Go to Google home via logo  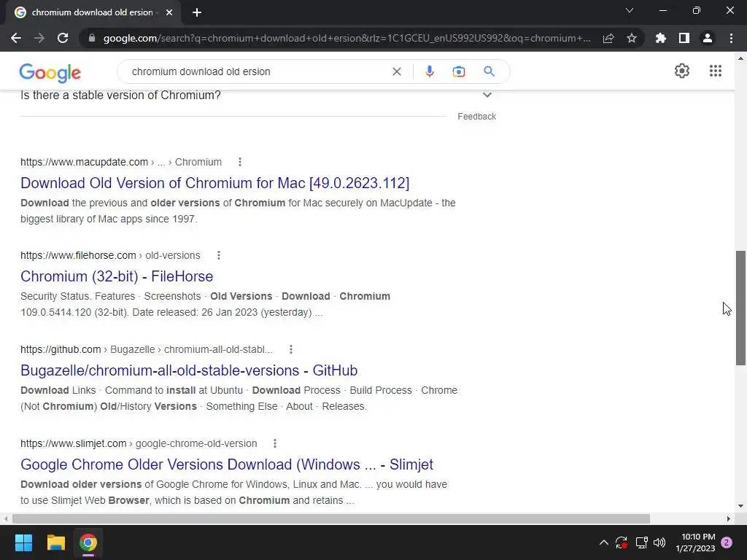[50, 72]
